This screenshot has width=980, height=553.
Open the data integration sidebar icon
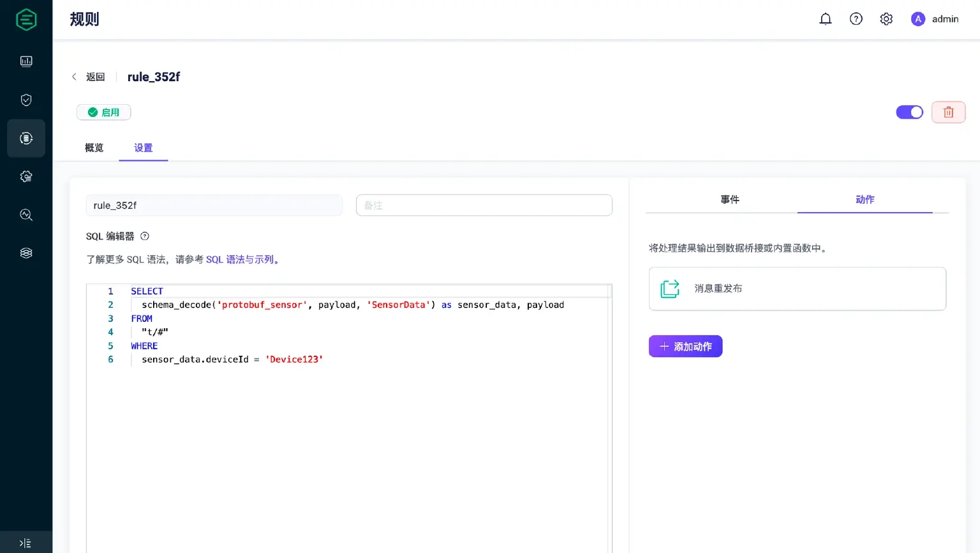[26, 138]
